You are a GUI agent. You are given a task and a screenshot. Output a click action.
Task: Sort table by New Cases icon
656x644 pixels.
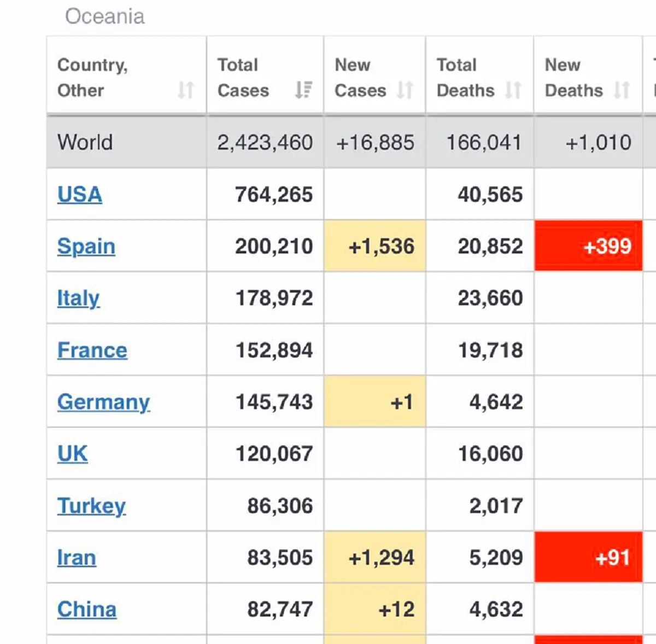coord(405,90)
